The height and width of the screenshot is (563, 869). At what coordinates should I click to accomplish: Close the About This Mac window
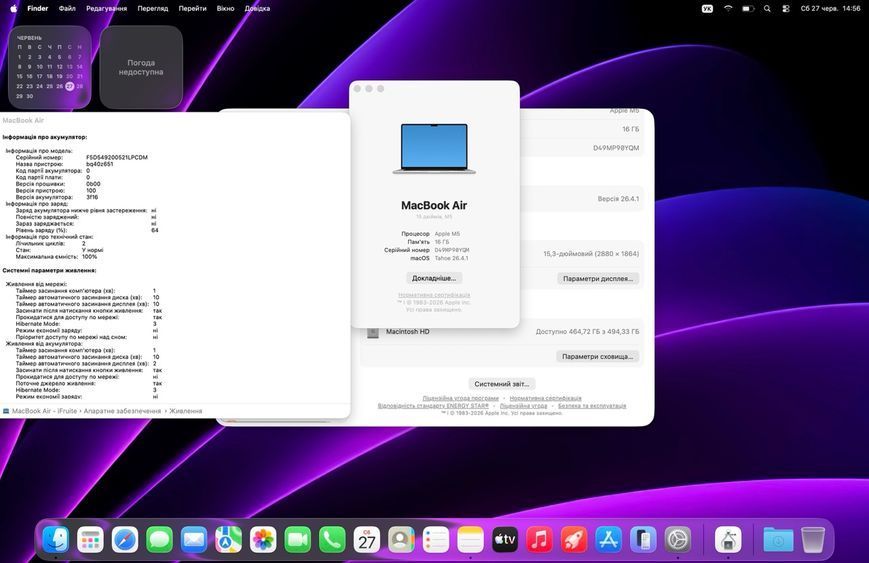click(357, 89)
